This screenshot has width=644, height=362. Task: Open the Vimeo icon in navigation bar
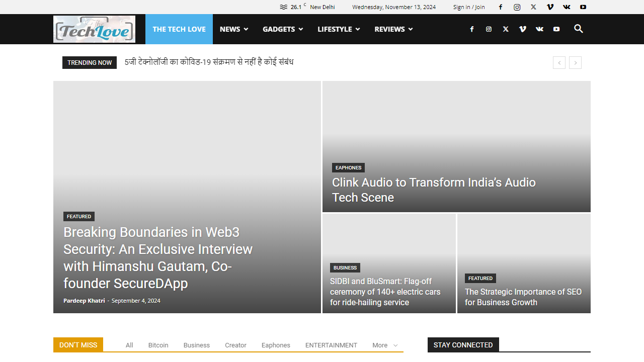pos(523,29)
